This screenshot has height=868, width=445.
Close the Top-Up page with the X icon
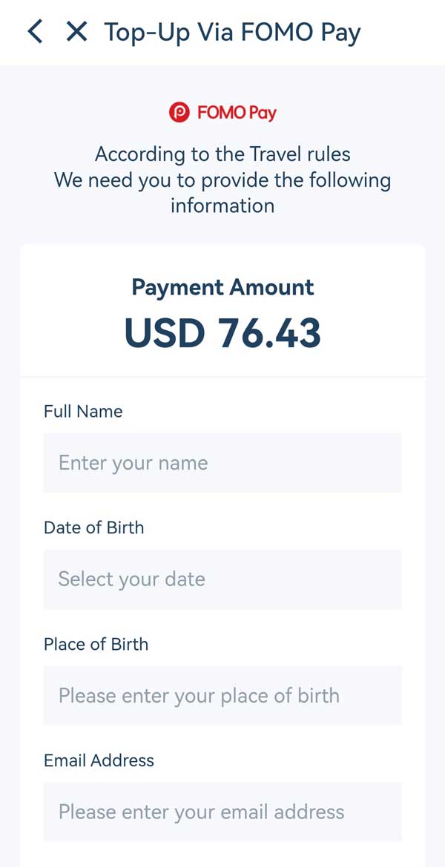tap(76, 32)
